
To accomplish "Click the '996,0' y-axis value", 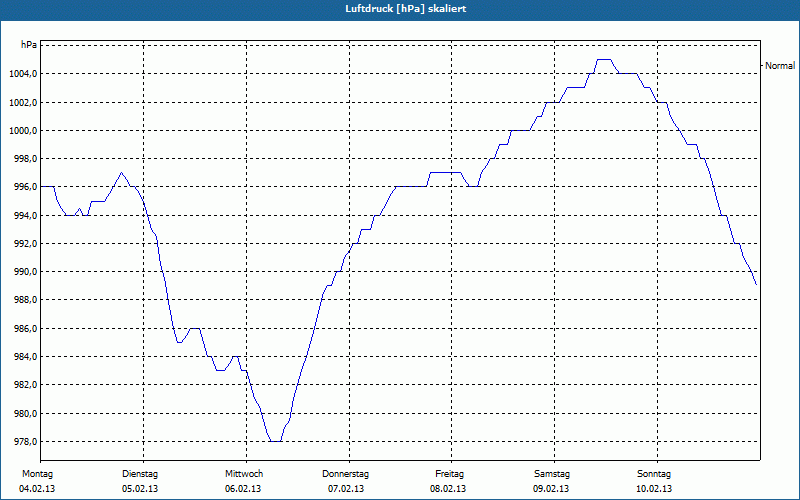I will click(x=25, y=187).
